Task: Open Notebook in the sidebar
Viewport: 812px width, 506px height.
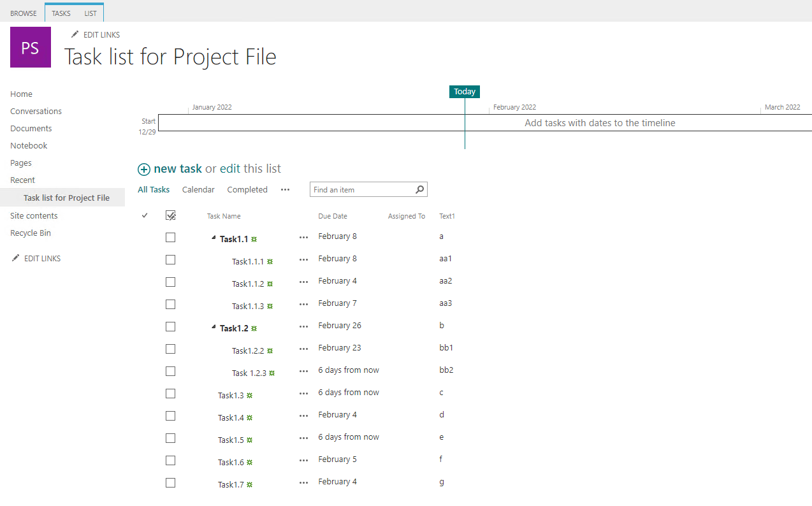Action: (x=29, y=145)
